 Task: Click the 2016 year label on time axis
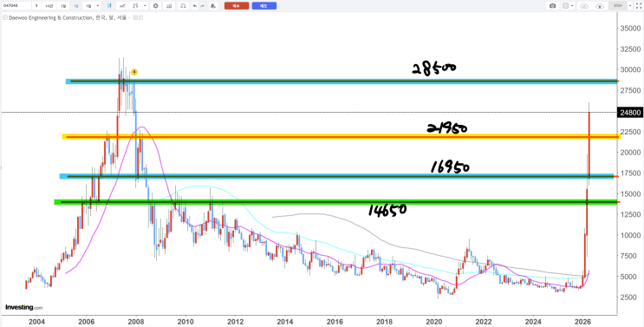335,321
